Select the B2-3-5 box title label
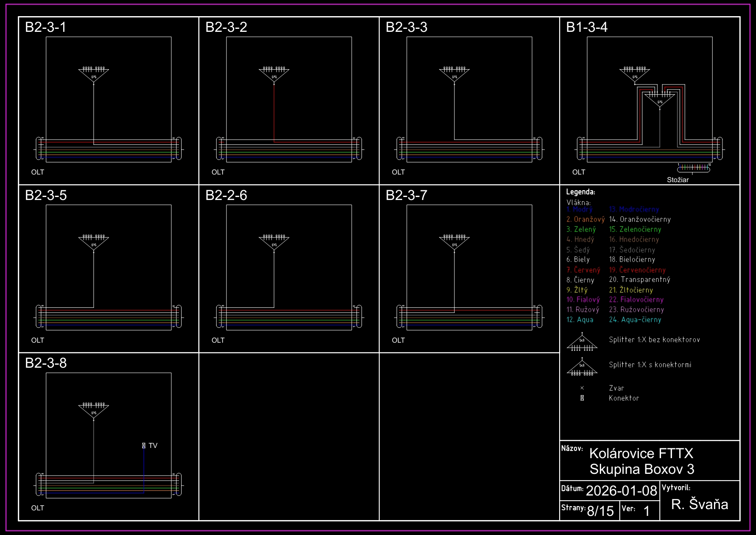This screenshot has height=535, width=756. tap(46, 195)
